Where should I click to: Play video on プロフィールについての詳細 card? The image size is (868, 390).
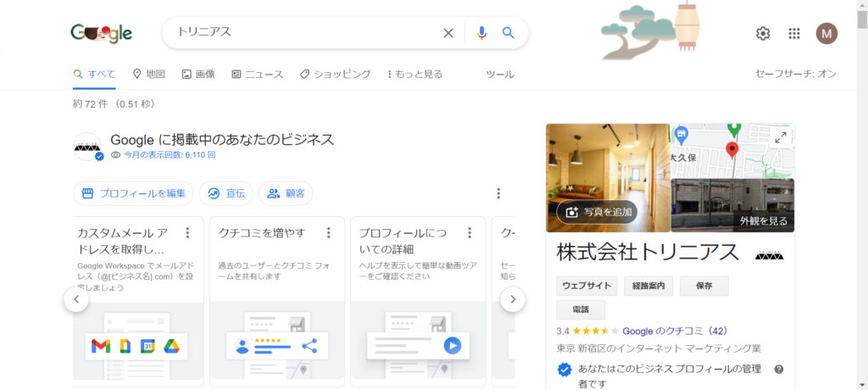pyautogui.click(x=453, y=346)
